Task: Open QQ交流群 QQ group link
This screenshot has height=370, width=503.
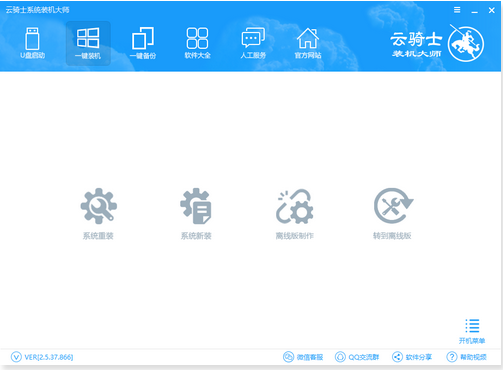Action: tap(357, 357)
